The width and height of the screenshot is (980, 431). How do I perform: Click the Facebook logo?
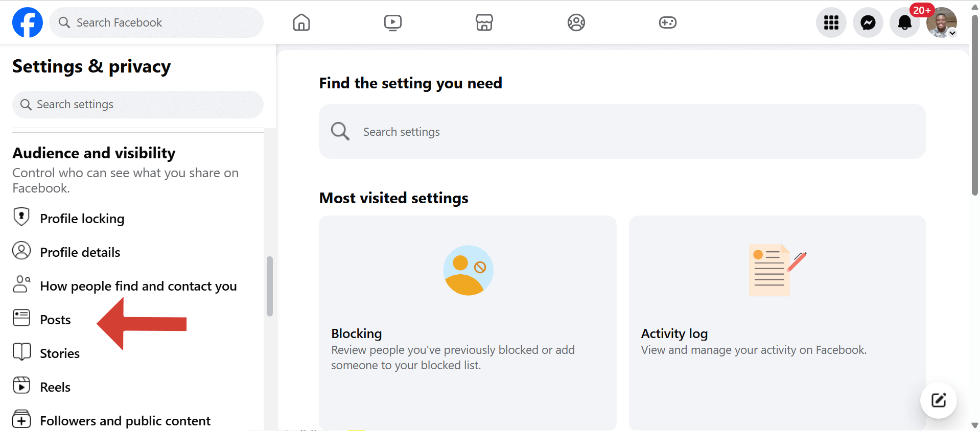point(28,22)
